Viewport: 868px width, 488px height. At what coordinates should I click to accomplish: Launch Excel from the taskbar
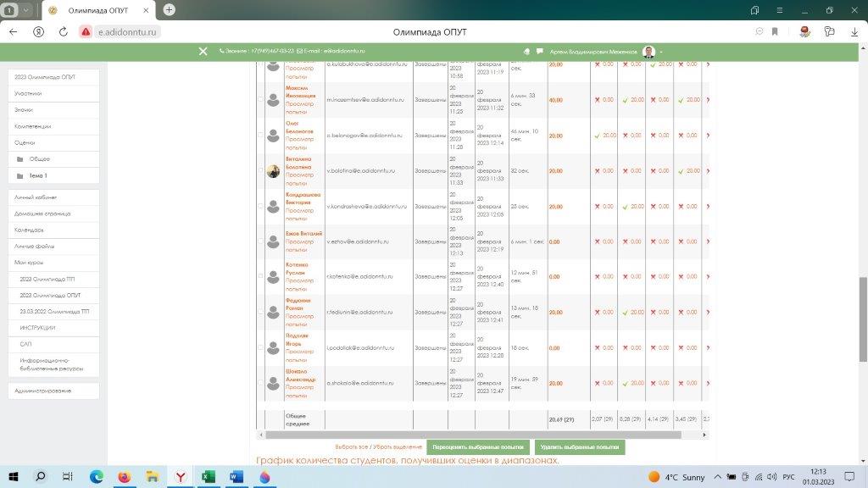(x=209, y=477)
